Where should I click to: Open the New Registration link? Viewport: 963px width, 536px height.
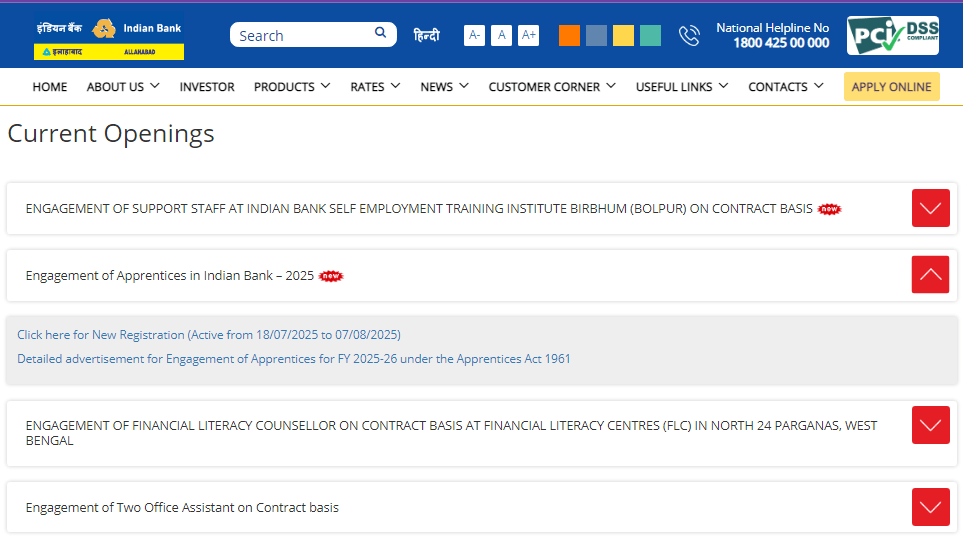click(x=208, y=335)
